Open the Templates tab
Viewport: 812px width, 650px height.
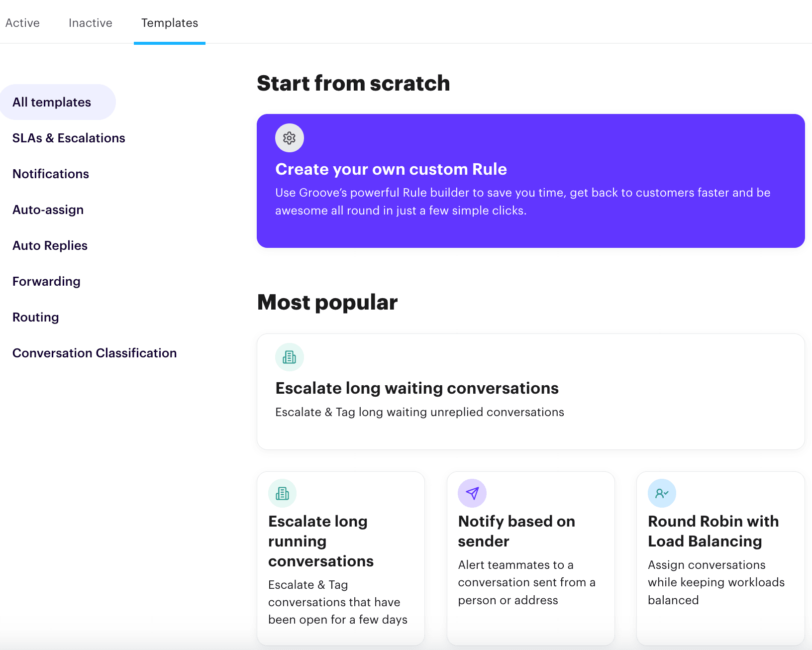169,23
